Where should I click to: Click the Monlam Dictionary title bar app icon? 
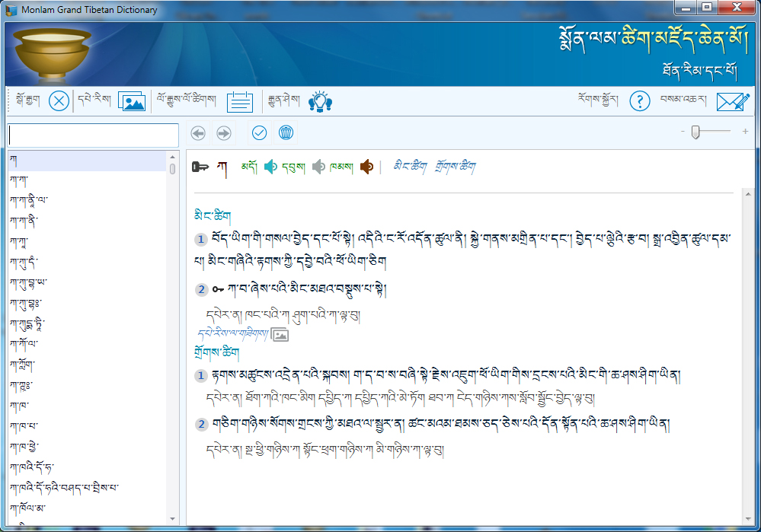(11, 9)
